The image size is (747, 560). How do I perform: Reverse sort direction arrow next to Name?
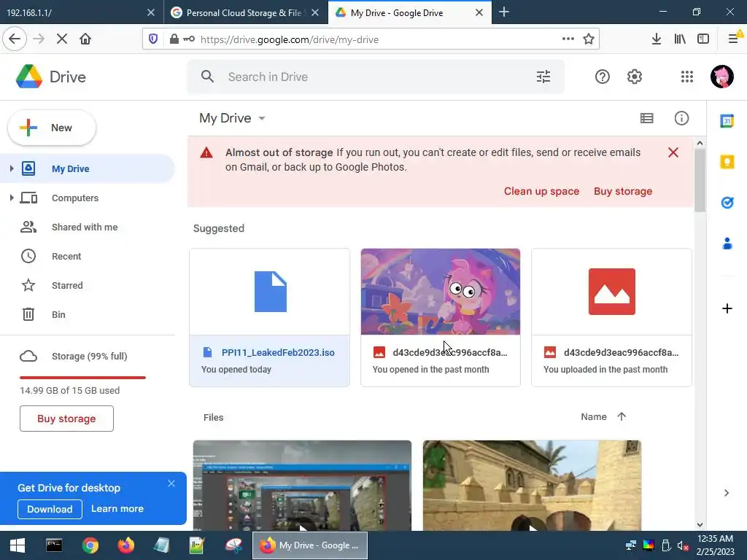click(622, 416)
